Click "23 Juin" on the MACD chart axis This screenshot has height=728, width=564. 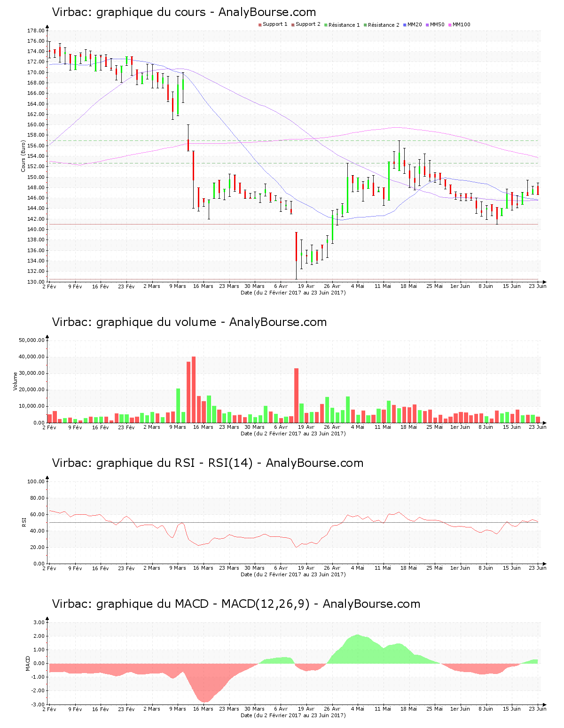(538, 709)
